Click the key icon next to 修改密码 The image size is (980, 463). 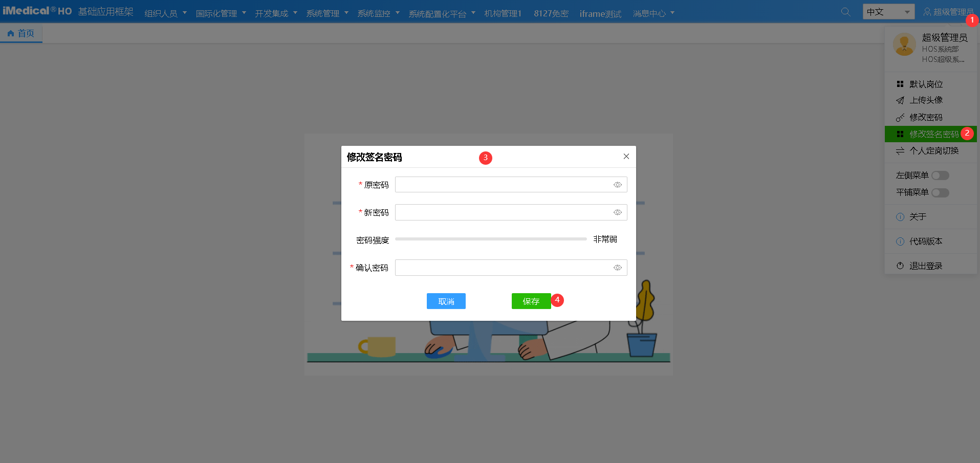[x=900, y=117]
